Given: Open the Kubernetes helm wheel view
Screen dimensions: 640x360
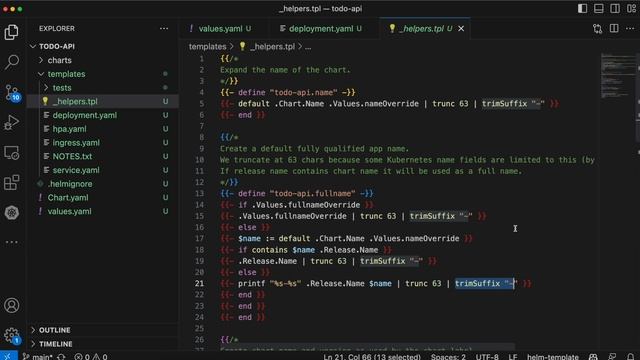Looking at the screenshot, I should point(11,213).
